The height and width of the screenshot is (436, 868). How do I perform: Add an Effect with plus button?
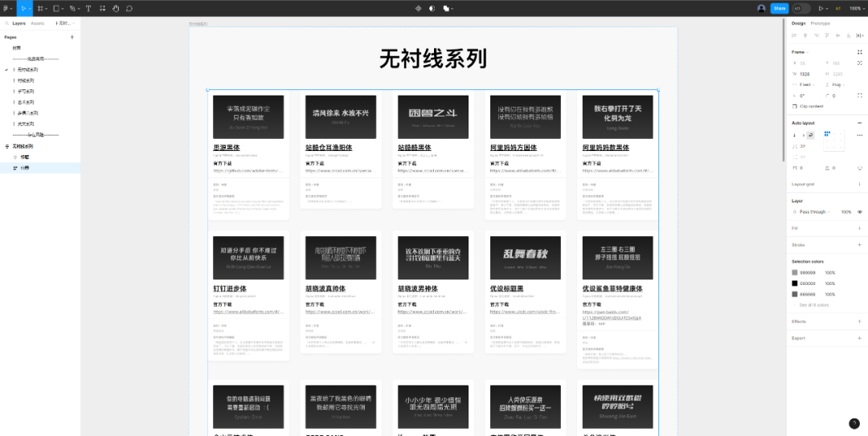[x=860, y=321]
